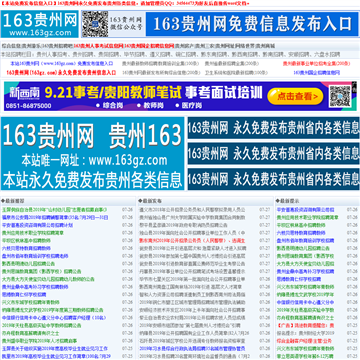The image size is (360, 360).
Task: Open 163贵州网最新发布所有综合信息(200条)
Action: click(x=161, y=72)
